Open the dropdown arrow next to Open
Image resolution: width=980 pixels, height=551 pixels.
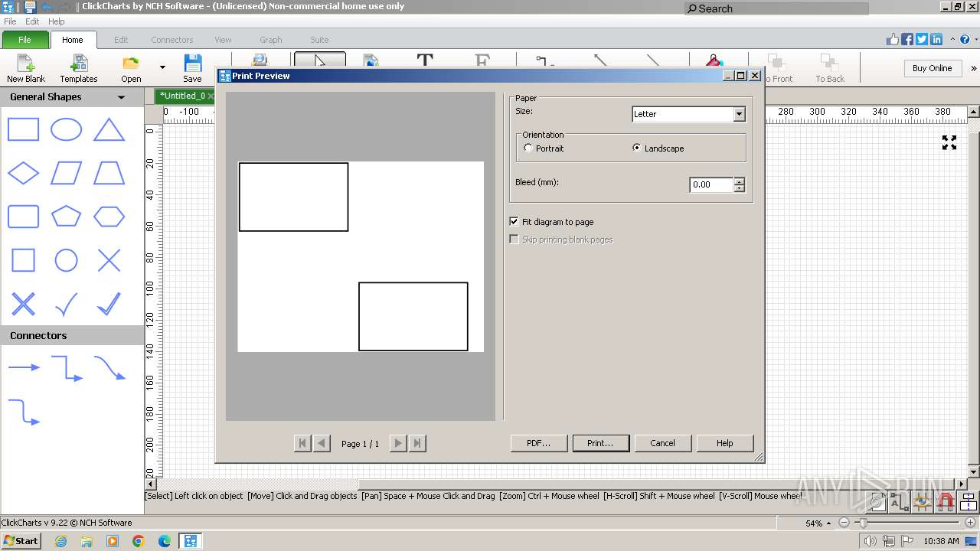162,67
